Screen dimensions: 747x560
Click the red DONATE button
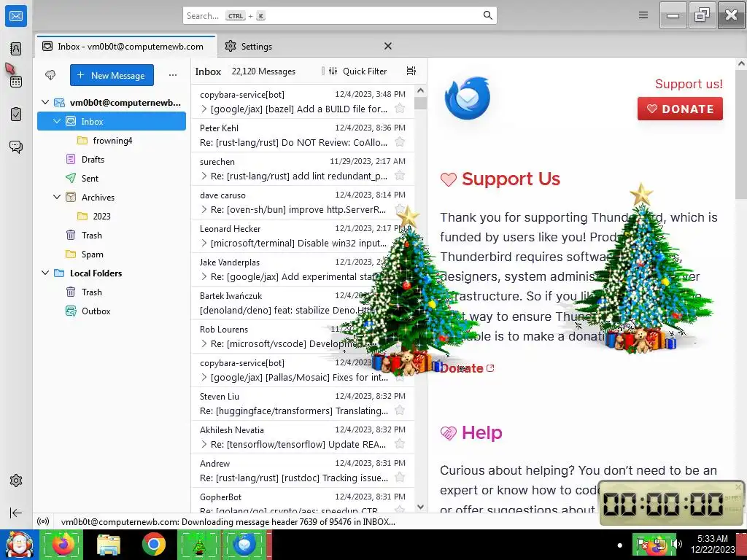click(680, 109)
